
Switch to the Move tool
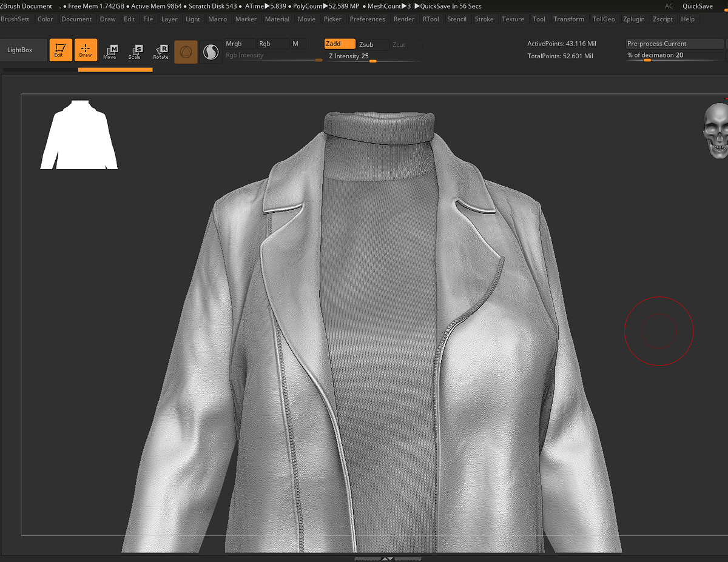coord(110,52)
